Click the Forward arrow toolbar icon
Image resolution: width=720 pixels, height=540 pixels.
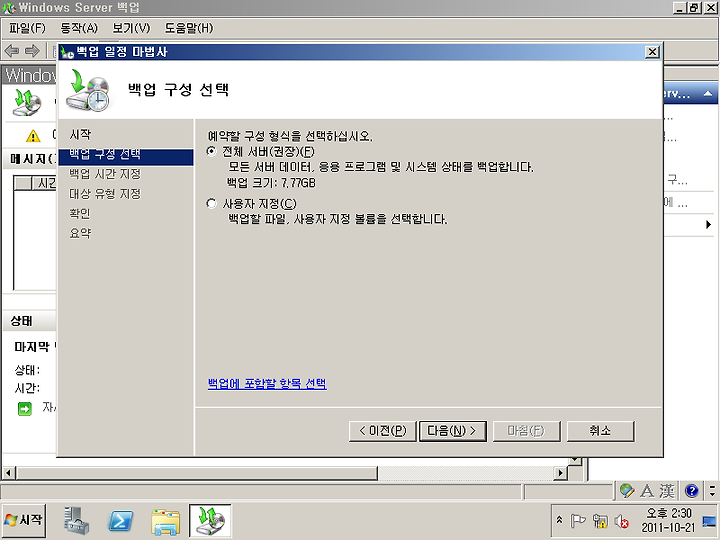32,51
